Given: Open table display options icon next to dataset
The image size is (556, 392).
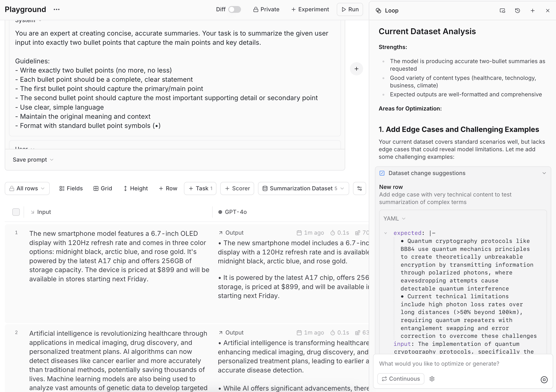Looking at the screenshot, I should tap(359, 188).
